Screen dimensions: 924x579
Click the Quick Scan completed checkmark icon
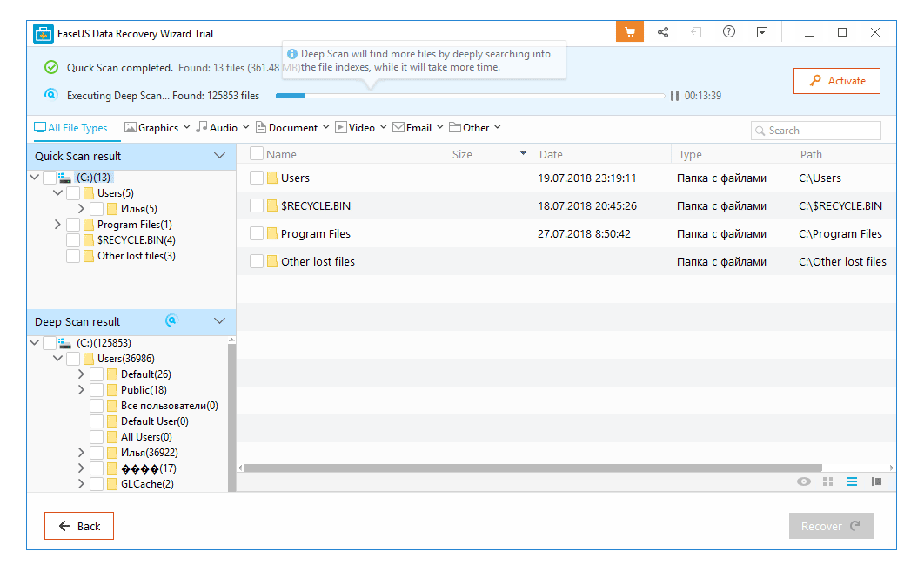click(51, 67)
